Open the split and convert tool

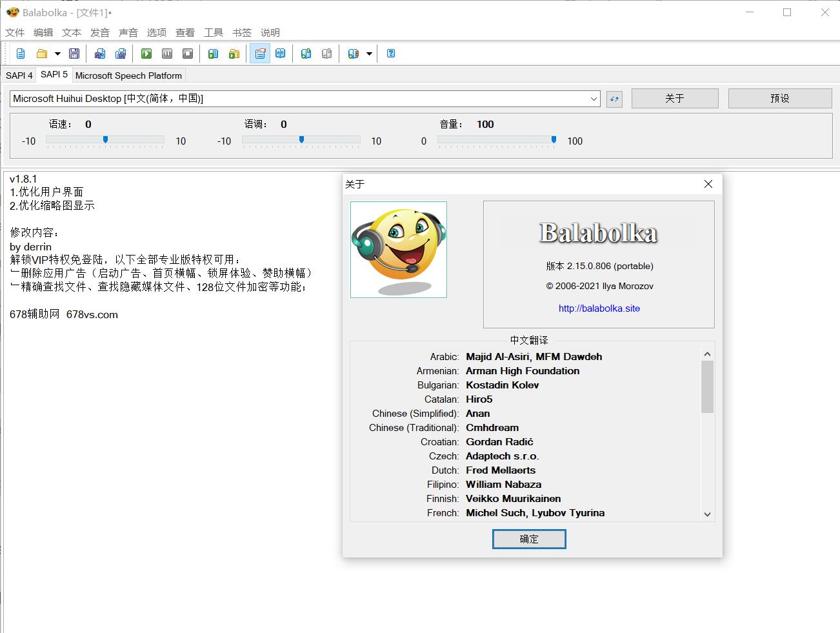121,54
